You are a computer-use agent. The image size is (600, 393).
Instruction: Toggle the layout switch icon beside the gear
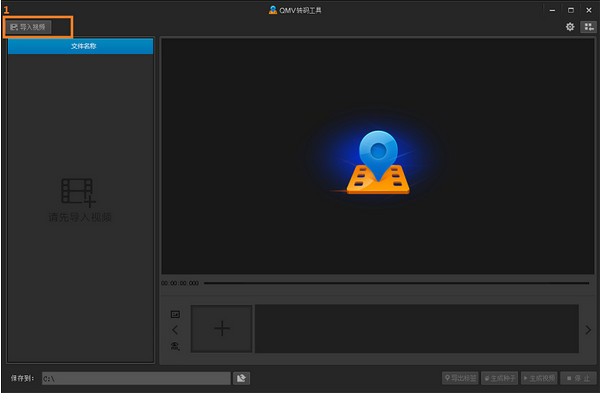(x=589, y=27)
